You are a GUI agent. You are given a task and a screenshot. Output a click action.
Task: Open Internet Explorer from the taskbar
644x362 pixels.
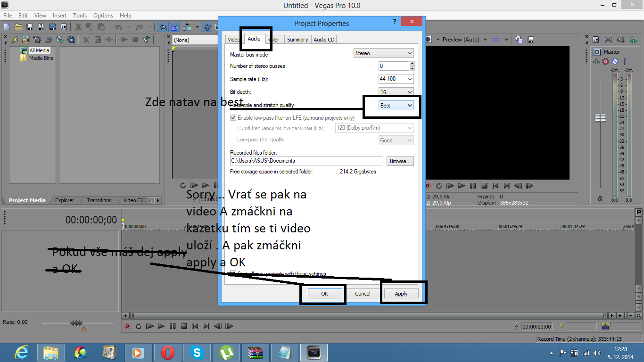pyautogui.click(x=21, y=352)
